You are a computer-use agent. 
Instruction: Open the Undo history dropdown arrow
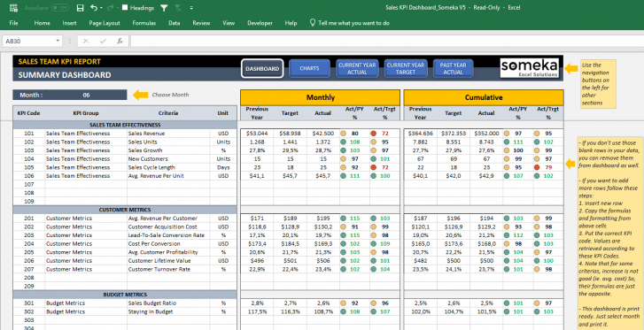point(101,8)
